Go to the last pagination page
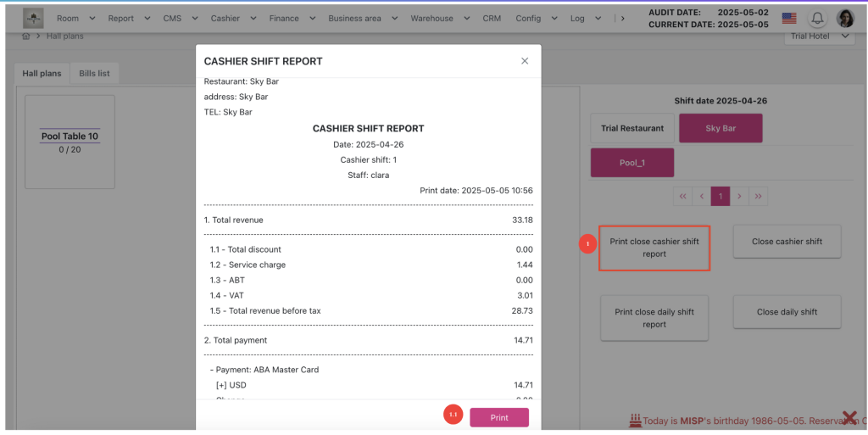The height and width of the screenshot is (435, 868). 758,196
